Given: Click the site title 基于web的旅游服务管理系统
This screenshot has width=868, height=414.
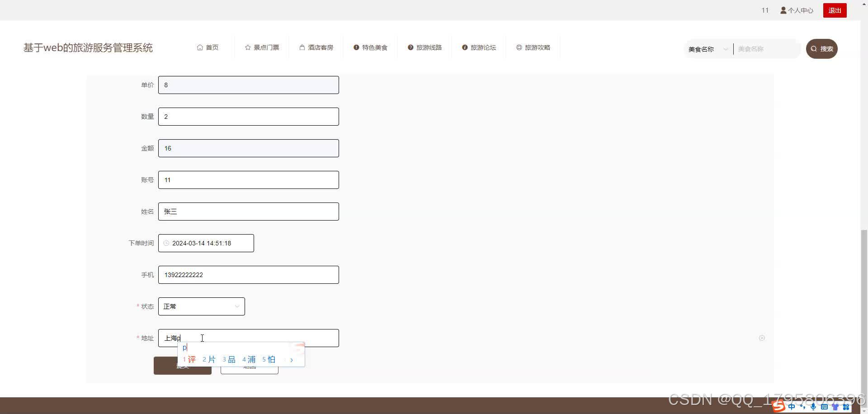Looking at the screenshot, I should point(88,47).
